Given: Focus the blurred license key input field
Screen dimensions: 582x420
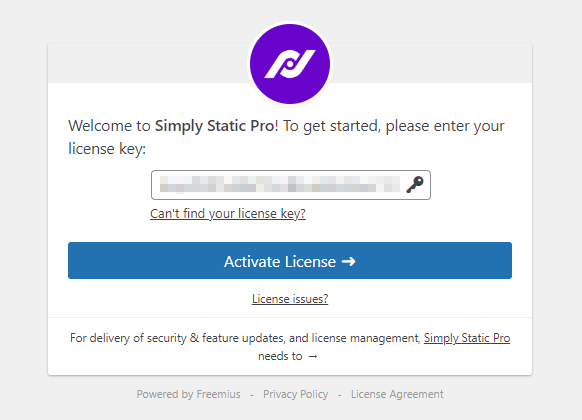Looking at the screenshot, I should (291, 185).
